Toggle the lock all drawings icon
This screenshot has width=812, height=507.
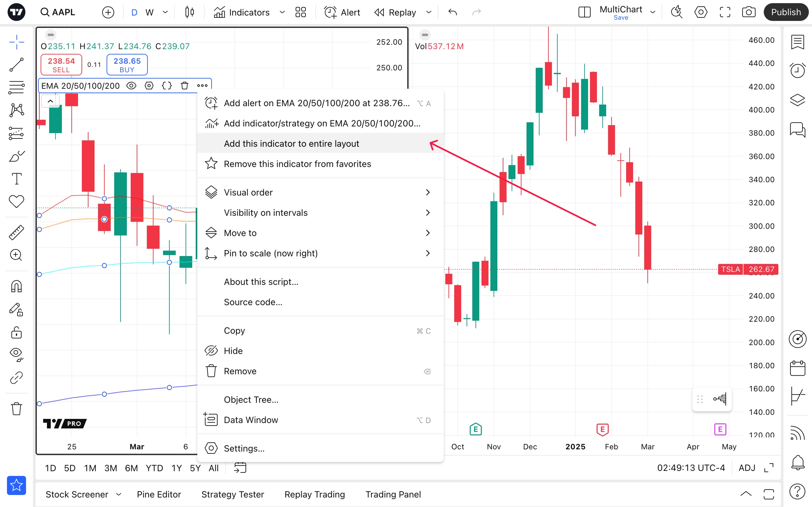tap(16, 333)
